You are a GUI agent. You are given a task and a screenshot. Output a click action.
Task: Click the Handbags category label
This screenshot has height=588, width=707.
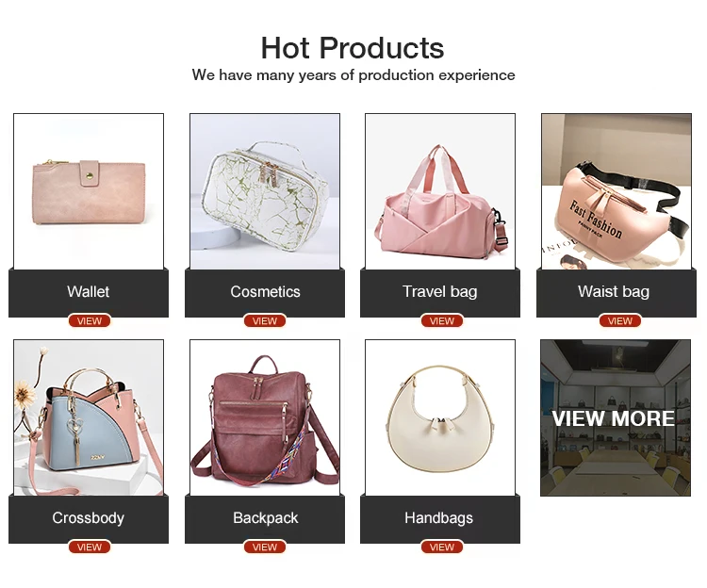[x=438, y=517]
